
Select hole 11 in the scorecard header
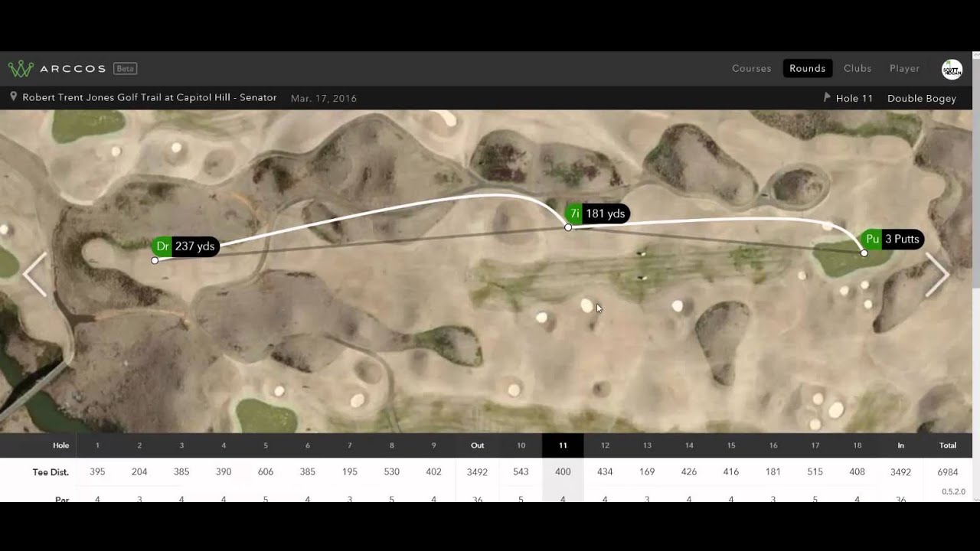pos(563,445)
